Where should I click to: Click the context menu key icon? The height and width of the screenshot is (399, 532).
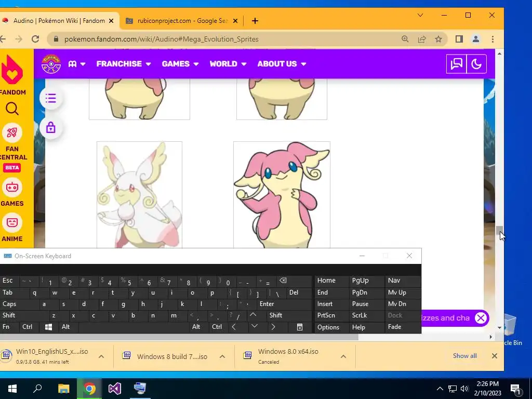(300, 327)
